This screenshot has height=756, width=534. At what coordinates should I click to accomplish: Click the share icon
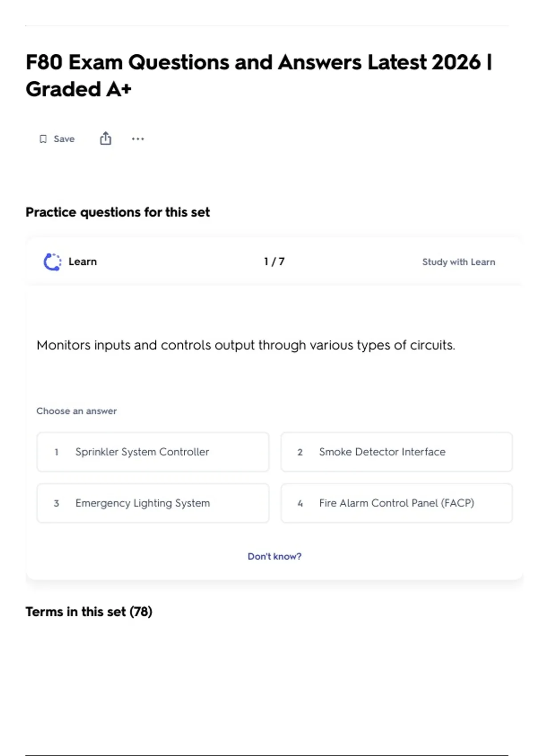coord(105,139)
